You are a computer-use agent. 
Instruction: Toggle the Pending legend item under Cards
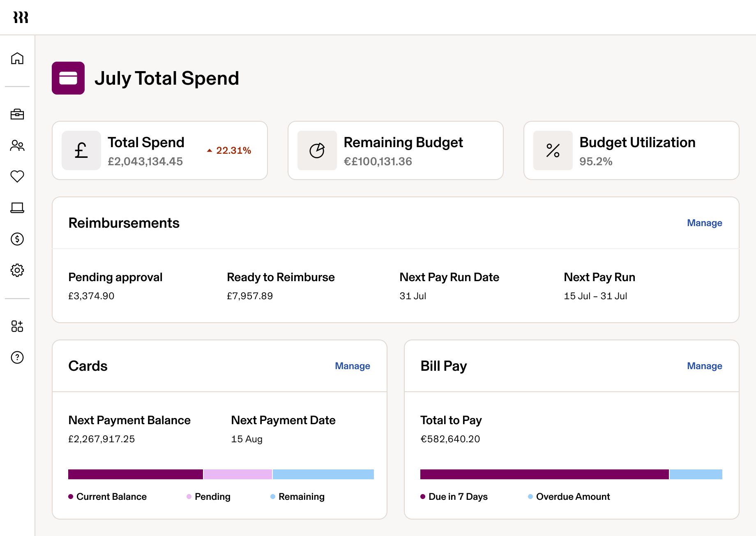click(208, 496)
